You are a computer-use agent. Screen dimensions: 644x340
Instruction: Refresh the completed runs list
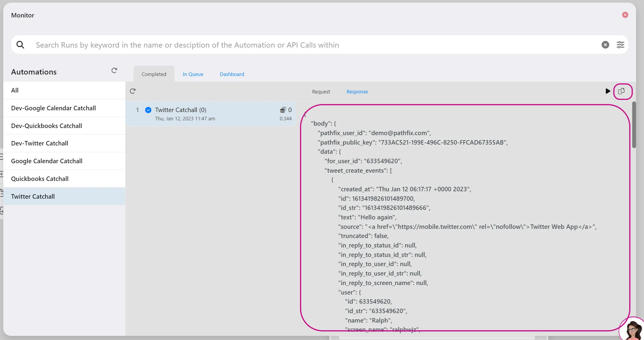click(133, 91)
